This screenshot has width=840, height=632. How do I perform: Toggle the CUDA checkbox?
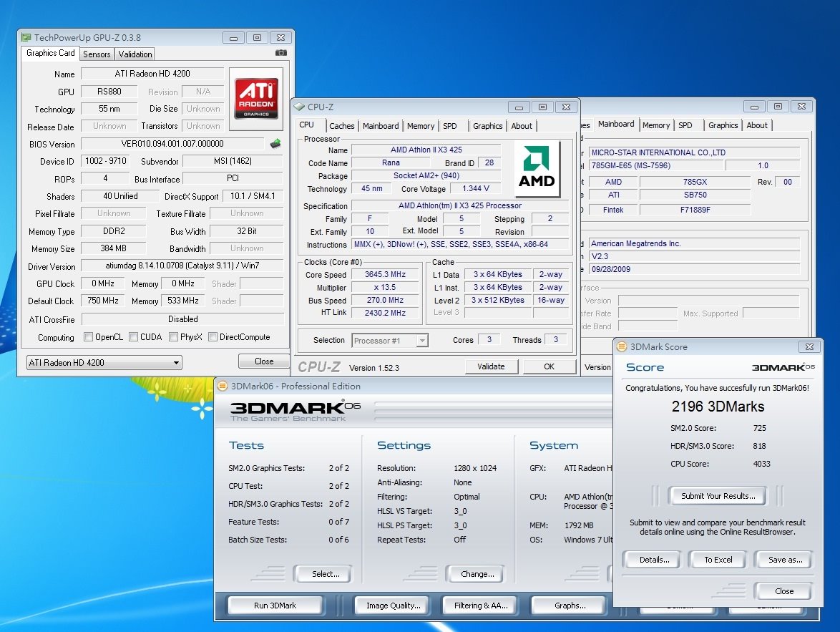(x=133, y=337)
